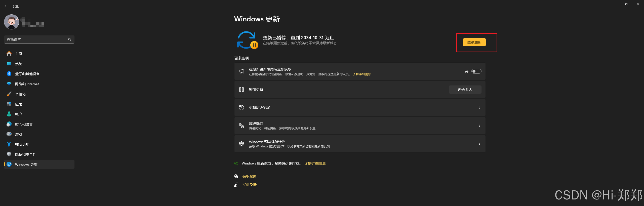Click the back arrow in the title bar
This screenshot has width=644, height=206.
pyautogui.click(x=6, y=6)
